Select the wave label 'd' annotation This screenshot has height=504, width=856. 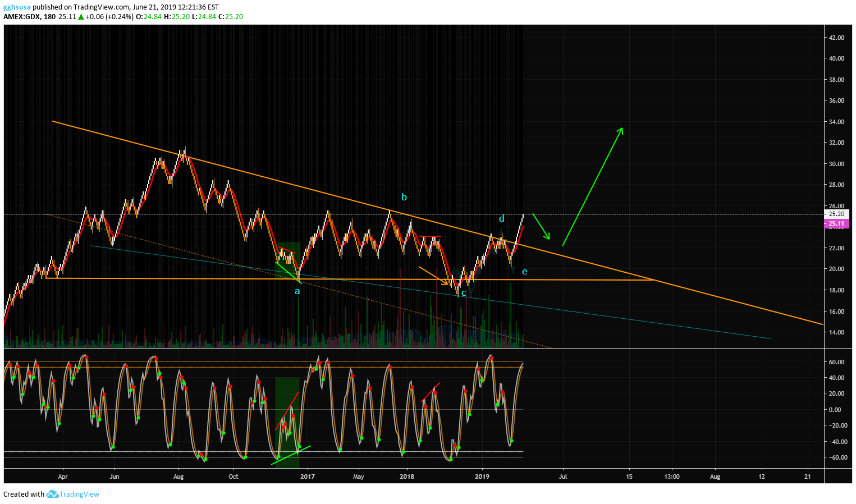coord(501,218)
